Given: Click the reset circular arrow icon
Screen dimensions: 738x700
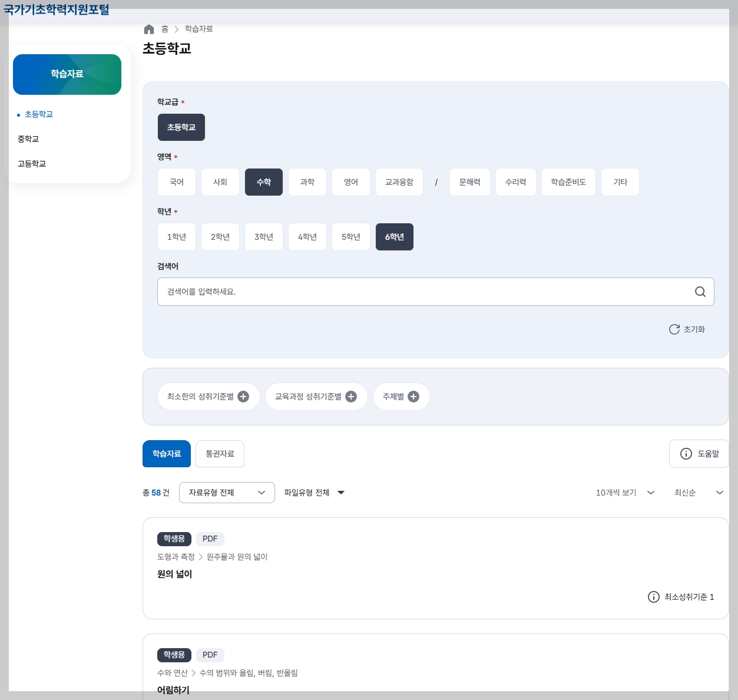Looking at the screenshot, I should click(674, 329).
